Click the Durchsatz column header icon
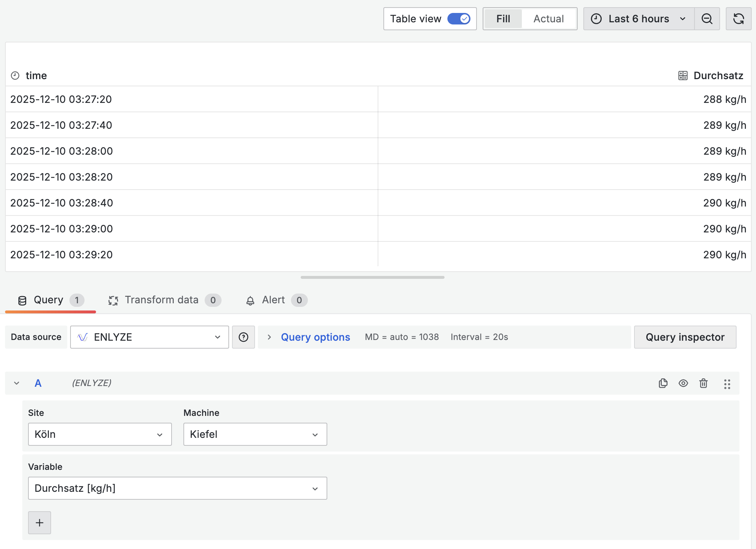Viewport: 756px width, 549px height. (683, 76)
